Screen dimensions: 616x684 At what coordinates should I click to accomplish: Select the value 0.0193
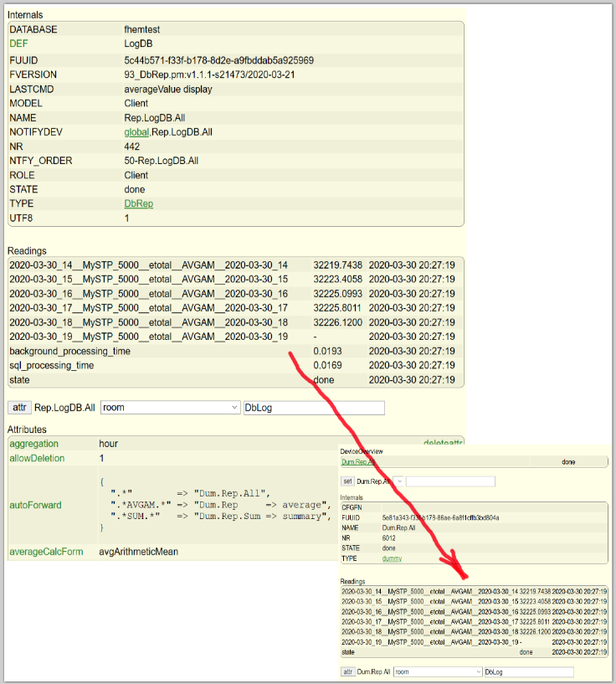(327, 351)
